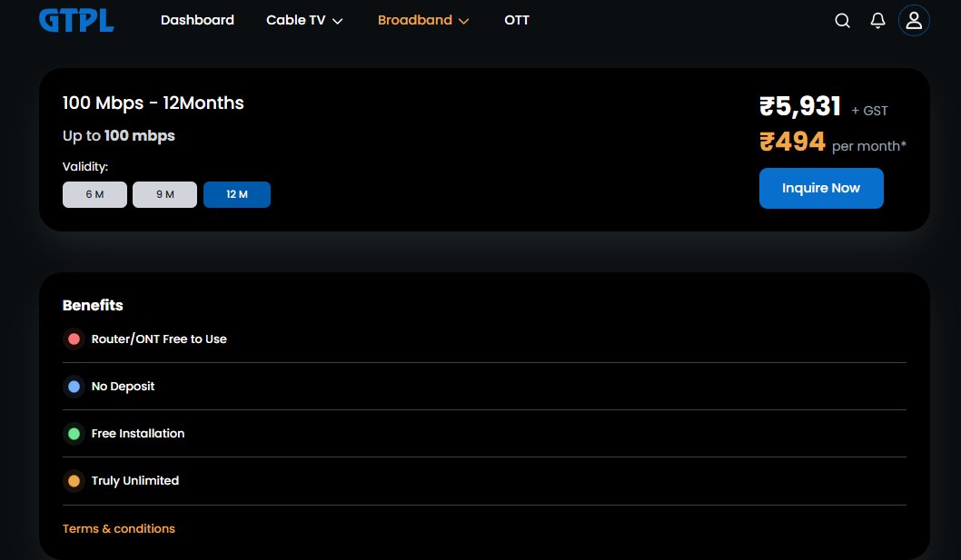Click the ₹494 monthly price
The height and width of the screenshot is (560, 961).
pos(792,142)
